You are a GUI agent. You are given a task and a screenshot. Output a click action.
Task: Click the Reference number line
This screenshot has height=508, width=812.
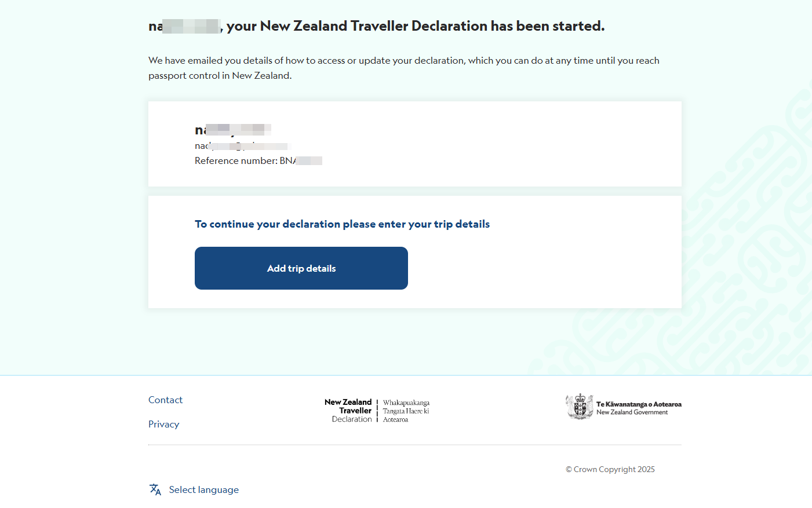258,160
